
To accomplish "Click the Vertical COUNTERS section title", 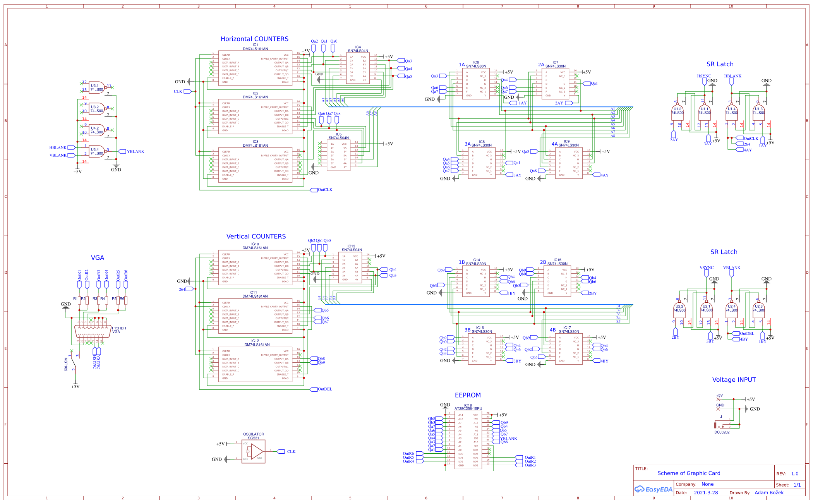I will tap(256, 236).
